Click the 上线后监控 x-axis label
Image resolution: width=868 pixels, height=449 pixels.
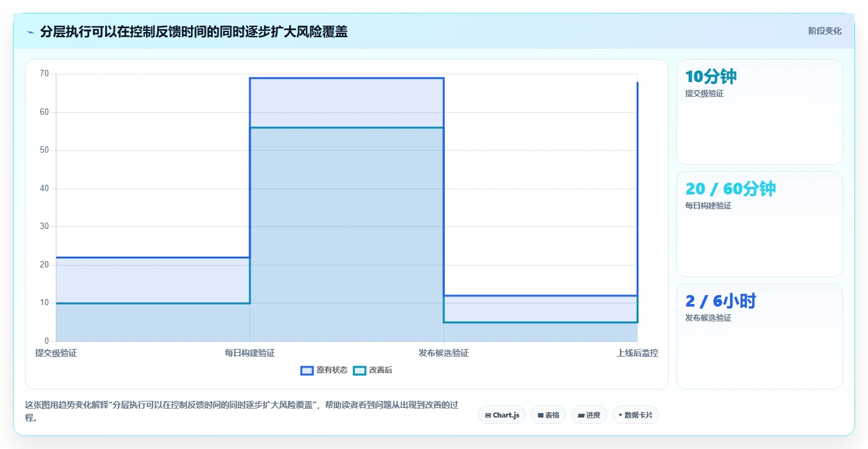[637, 353]
